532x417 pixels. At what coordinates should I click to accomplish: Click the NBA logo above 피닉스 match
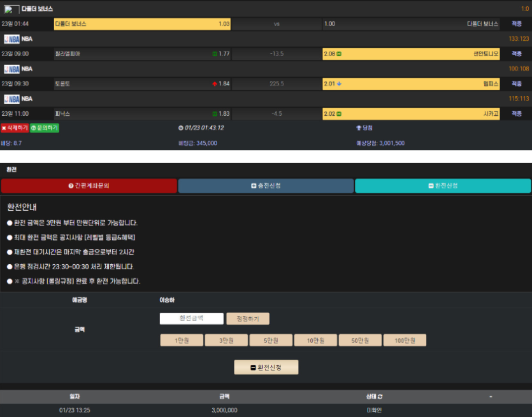[12, 99]
